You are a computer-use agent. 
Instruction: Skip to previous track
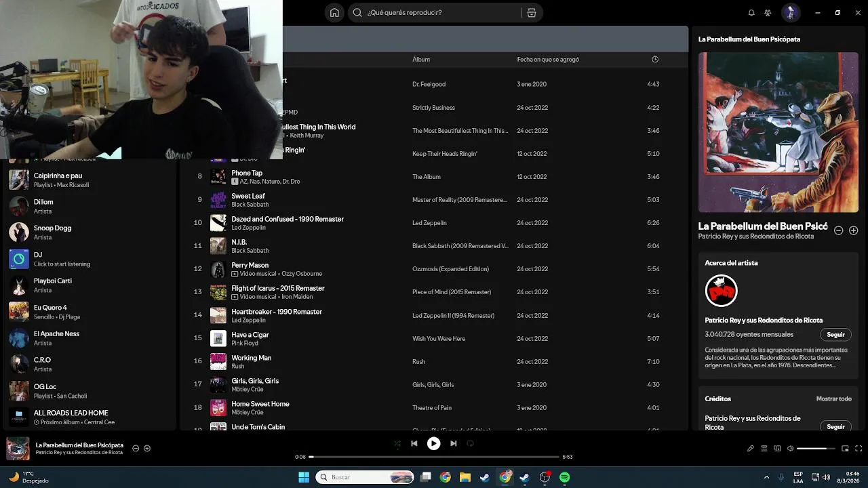414,443
